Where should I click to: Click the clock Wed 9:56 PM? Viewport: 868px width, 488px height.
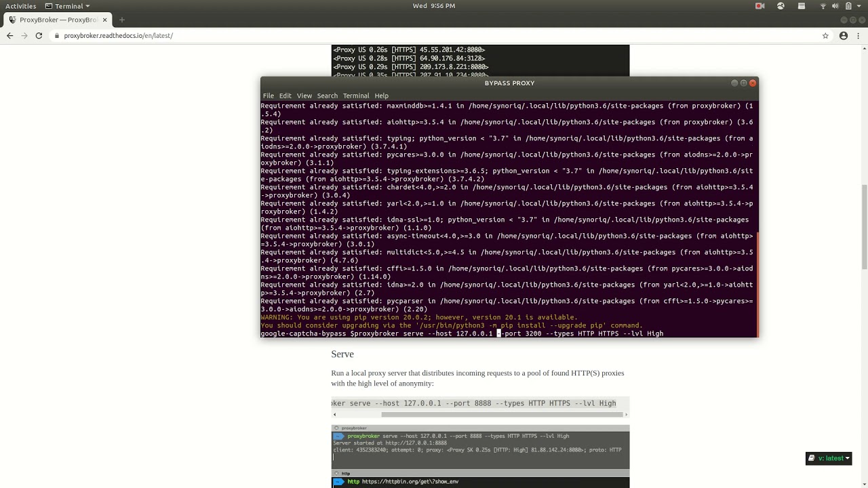point(434,6)
